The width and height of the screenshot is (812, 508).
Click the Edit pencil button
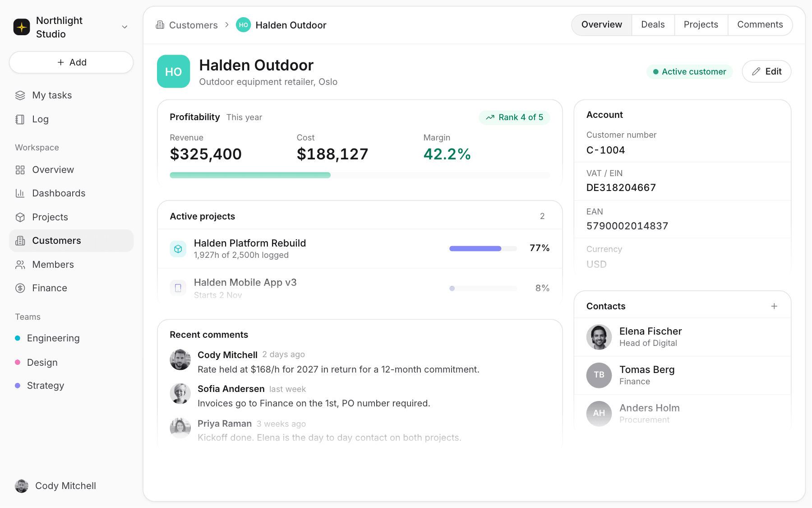point(766,71)
